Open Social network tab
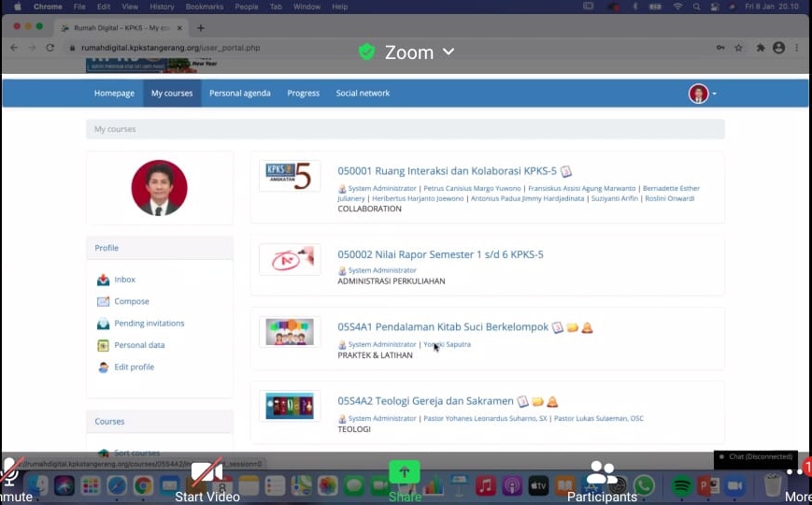Screen dimensions: 812x505 pos(363,94)
